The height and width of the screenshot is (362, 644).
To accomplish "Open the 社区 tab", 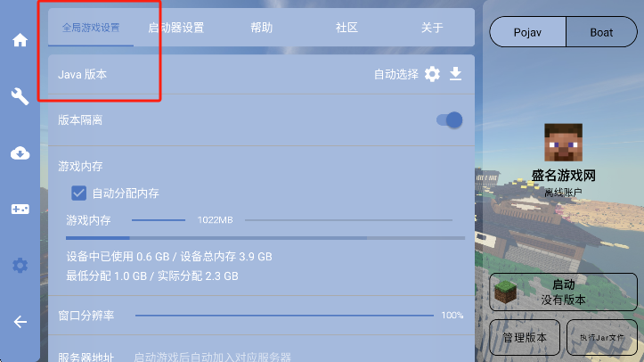I will pyautogui.click(x=346, y=28).
